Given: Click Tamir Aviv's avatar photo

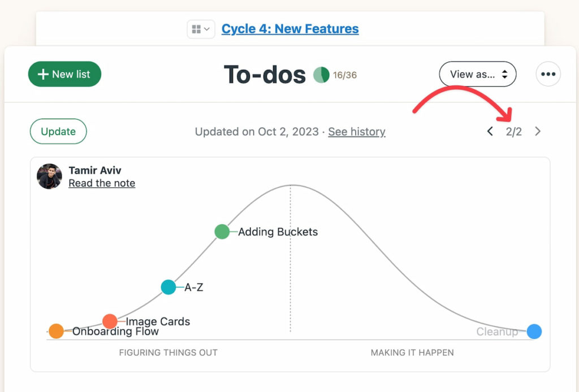Looking at the screenshot, I should pyautogui.click(x=49, y=176).
